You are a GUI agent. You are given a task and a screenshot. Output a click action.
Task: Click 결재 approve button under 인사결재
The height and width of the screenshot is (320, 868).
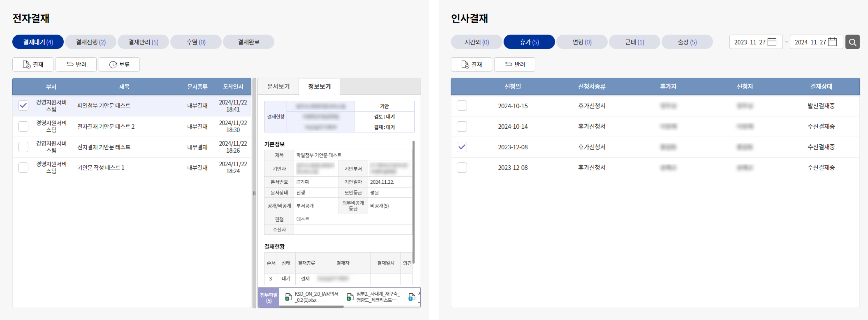pyautogui.click(x=471, y=64)
